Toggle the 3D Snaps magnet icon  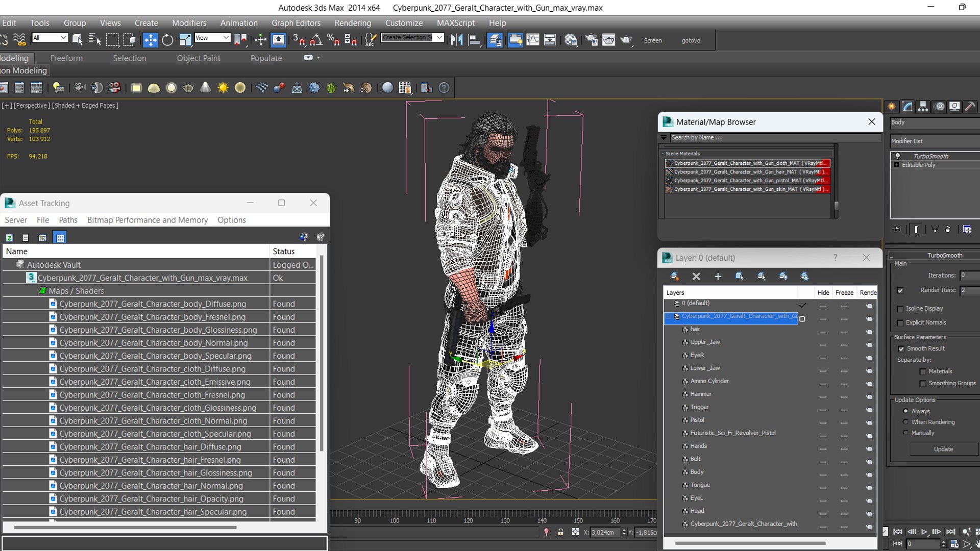[x=299, y=40]
